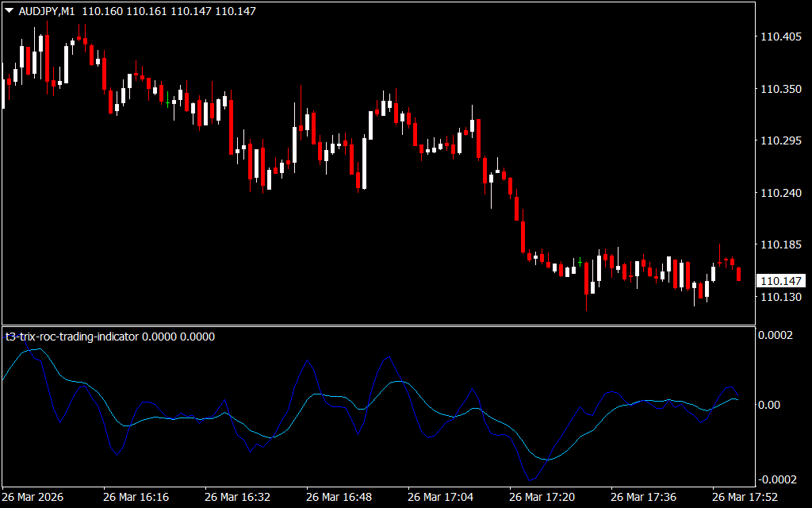Click the small green doji candle
Screen dimensions: 812x508
pos(580,261)
